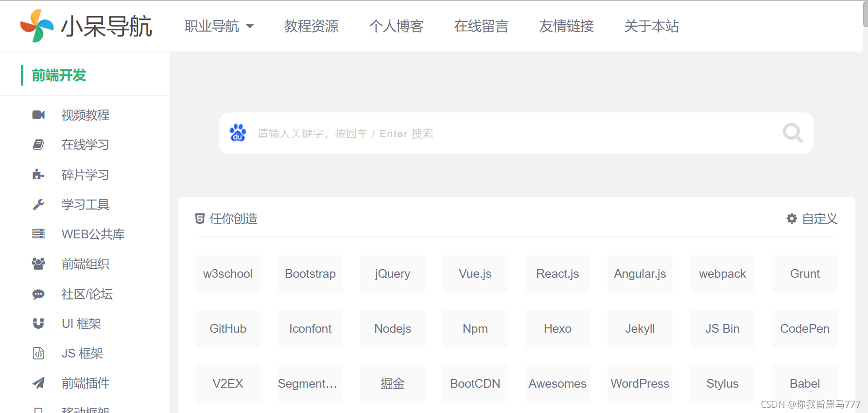Click the 小呆导航 pinwheel logo
868x413 pixels.
coord(36,26)
